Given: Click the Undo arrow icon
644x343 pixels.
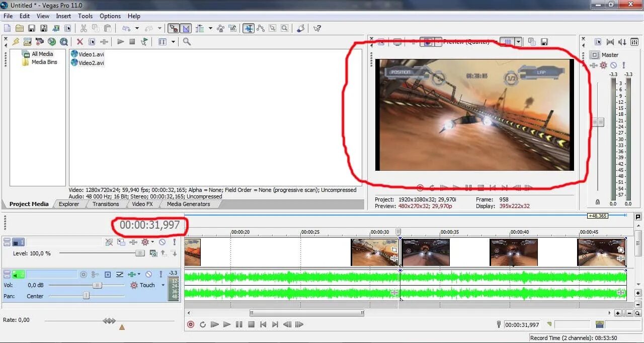Looking at the screenshot, I should click(x=126, y=28).
